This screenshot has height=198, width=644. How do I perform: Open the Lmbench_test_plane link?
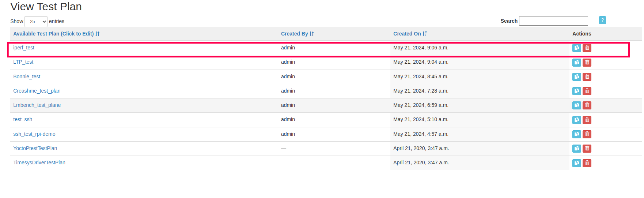tap(37, 105)
